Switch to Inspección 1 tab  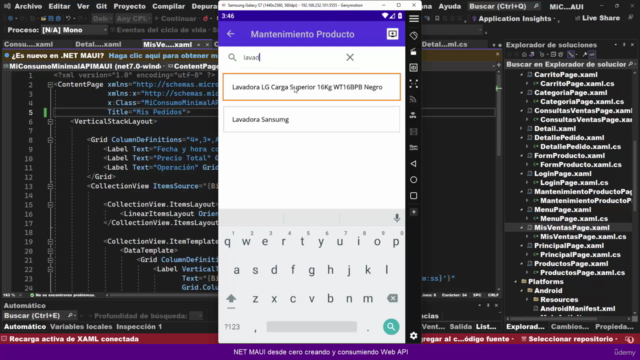(x=139, y=327)
